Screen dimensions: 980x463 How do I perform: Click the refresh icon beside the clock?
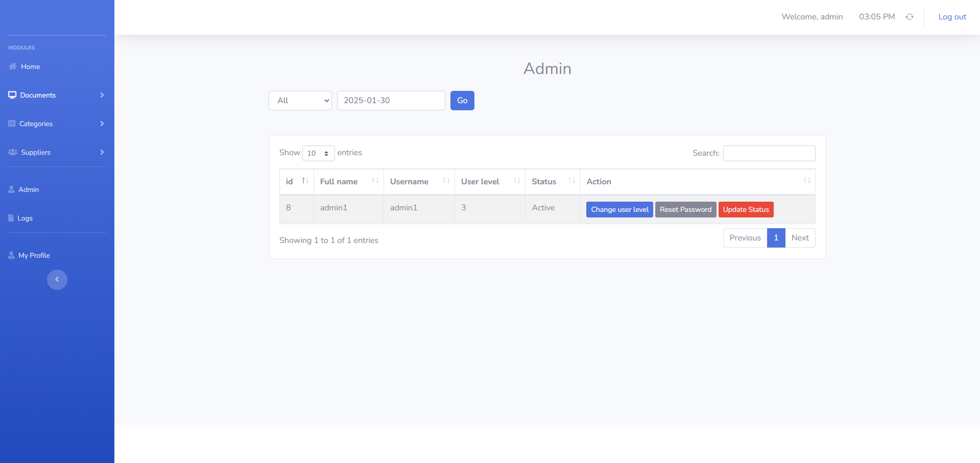pos(910,17)
